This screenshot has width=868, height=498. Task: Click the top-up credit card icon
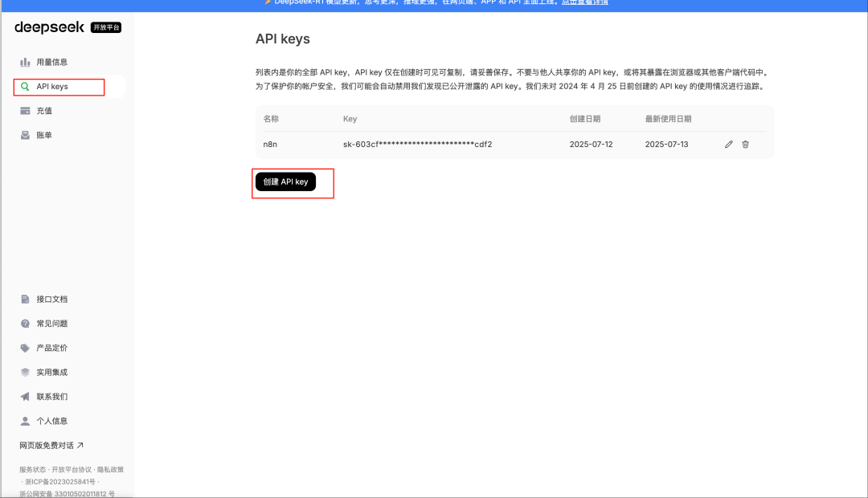point(25,111)
